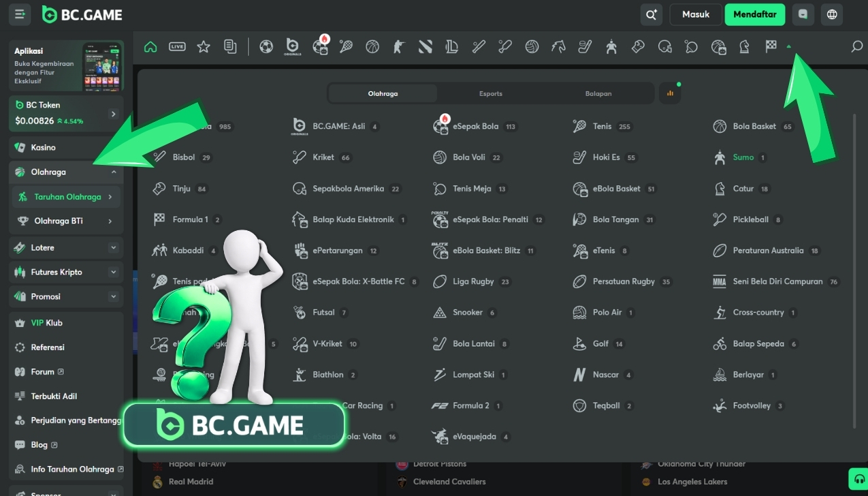Image resolution: width=868 pixels, height=496 pixels.
Task: Open the BC.GAME logo home link
Action: pyautogui.click(x=82, y=14)
